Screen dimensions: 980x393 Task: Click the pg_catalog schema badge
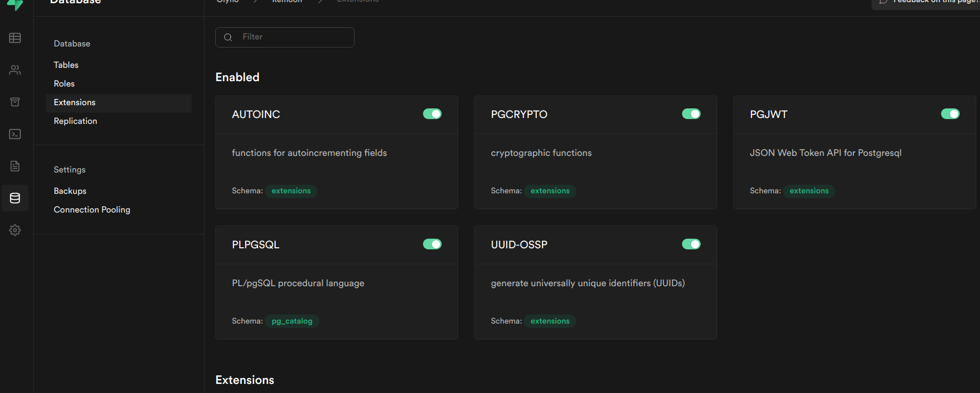point(292,321)
